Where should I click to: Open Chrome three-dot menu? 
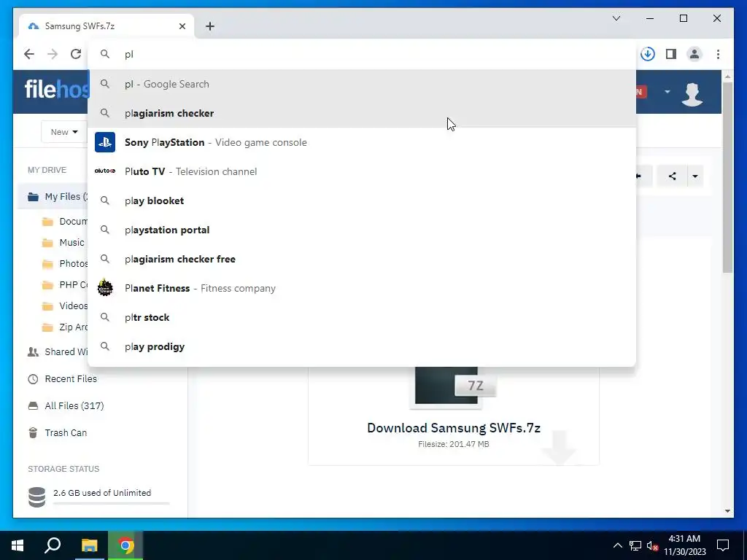coord(718,54)
